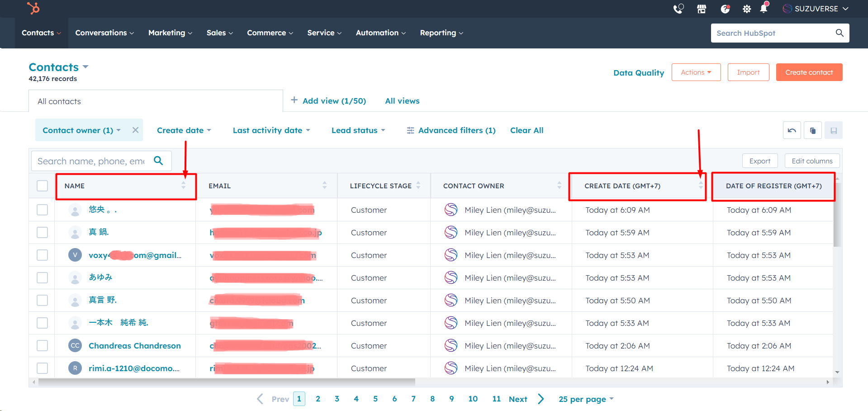868x411 pixels.
Task: Click the magnifier in the contact search box
Action: tap(158, 161)
